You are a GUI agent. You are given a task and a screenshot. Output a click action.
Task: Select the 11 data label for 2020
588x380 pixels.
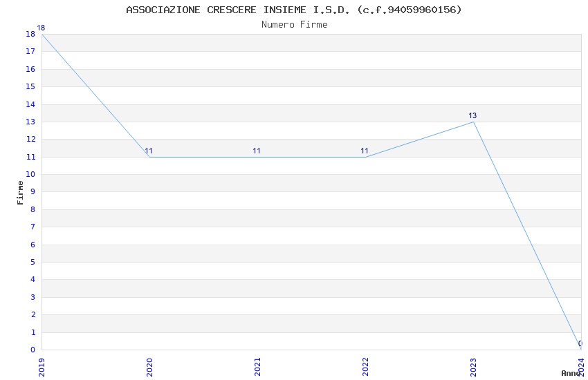coord(149,151)
